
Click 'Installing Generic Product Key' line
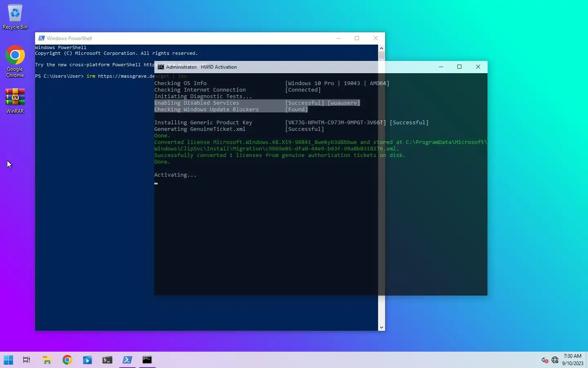203,122
